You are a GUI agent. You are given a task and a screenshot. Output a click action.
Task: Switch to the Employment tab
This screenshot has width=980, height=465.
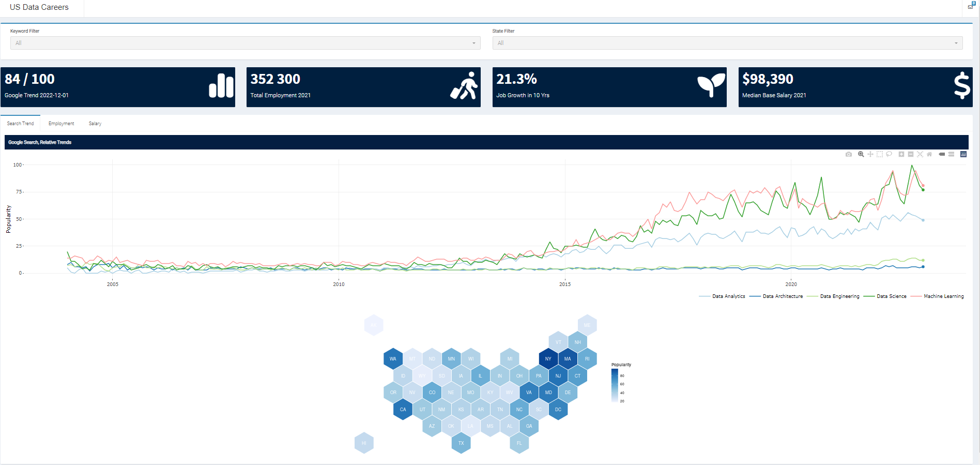(61, 124)
